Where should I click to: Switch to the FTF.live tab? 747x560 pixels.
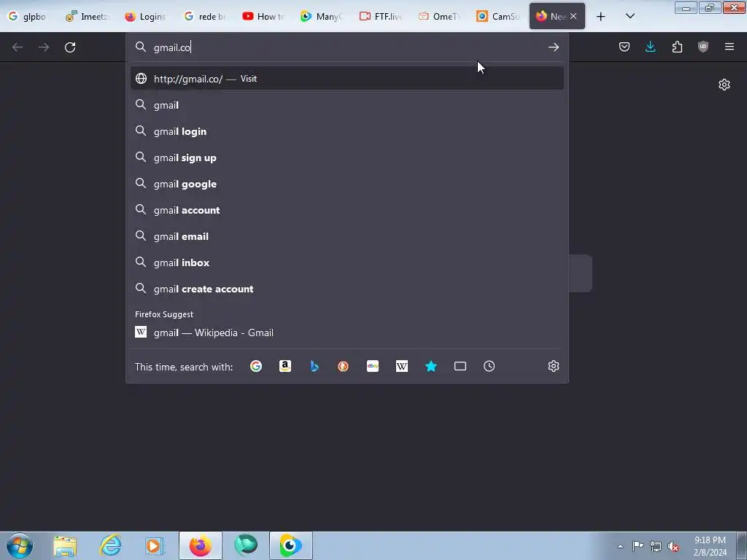(381, 17)
